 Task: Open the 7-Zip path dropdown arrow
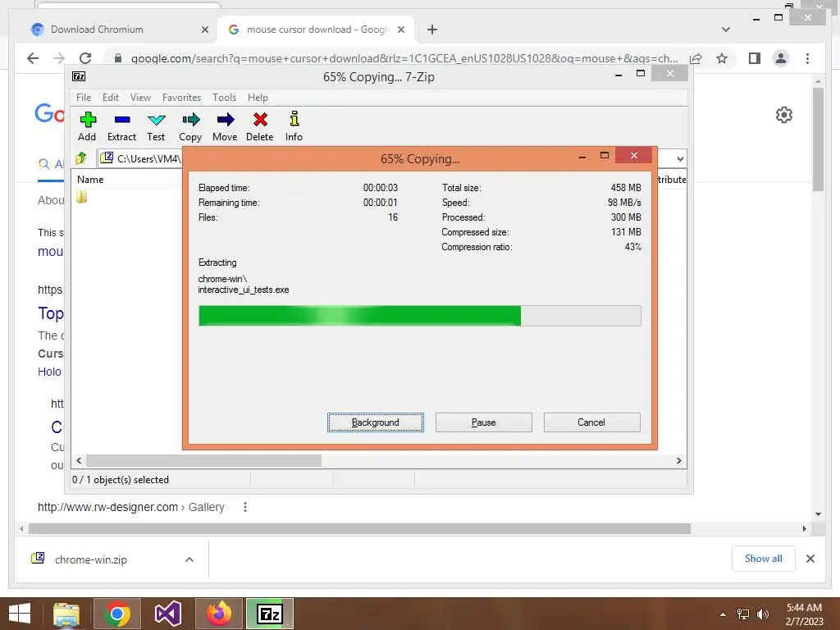click(680, 158)
